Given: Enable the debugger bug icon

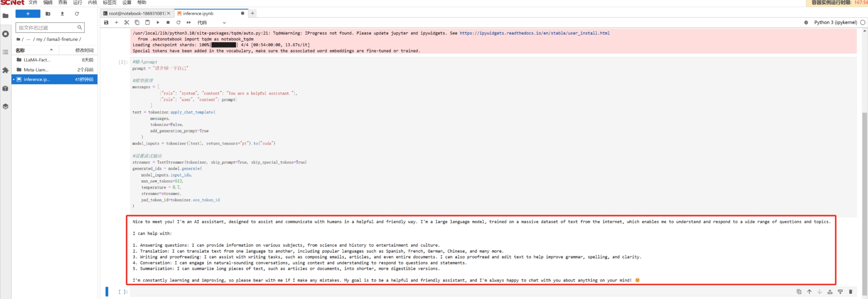Looking at the screenshot, I should coord(806,23).
